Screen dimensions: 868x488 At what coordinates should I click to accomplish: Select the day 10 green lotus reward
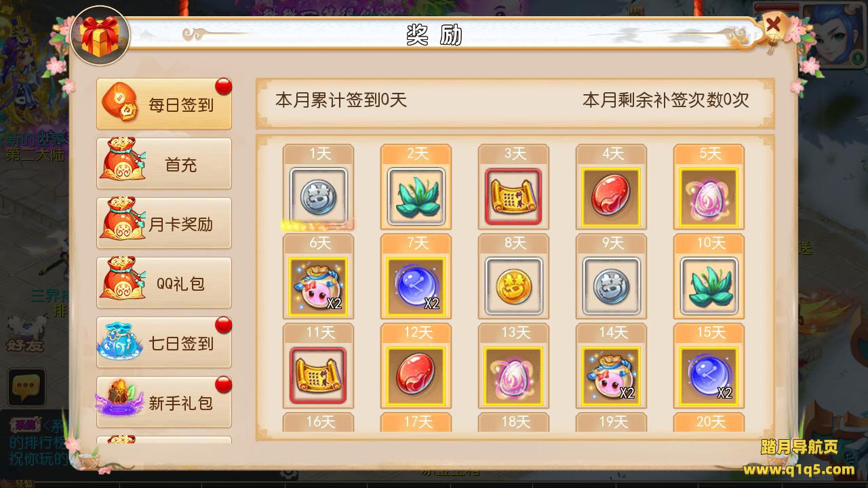tap(709, 286)
